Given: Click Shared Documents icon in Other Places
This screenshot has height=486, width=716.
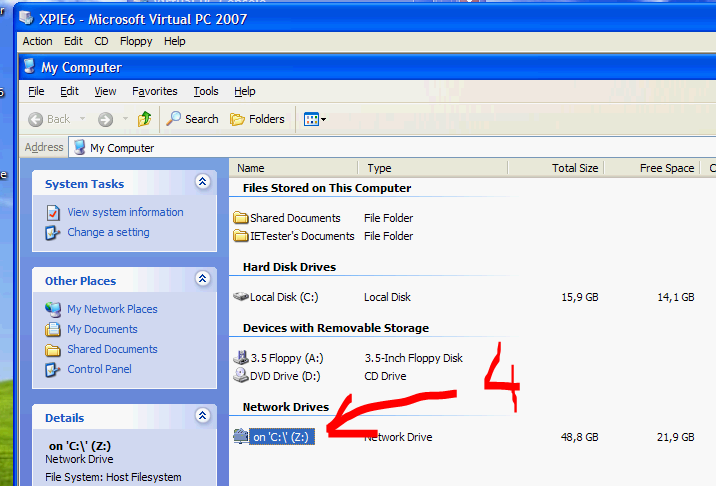Looking at the screenshot, I should pos(53,350).
